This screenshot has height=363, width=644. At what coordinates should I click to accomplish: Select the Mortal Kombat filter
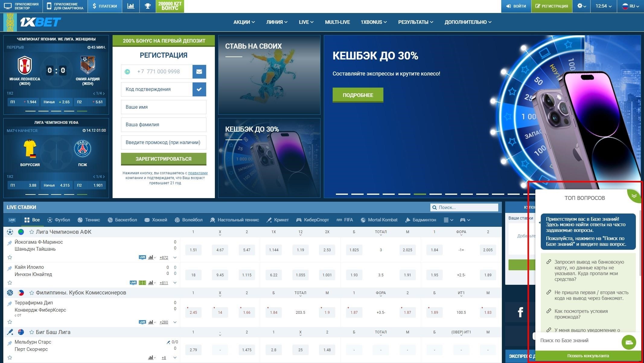pos(379,220)
